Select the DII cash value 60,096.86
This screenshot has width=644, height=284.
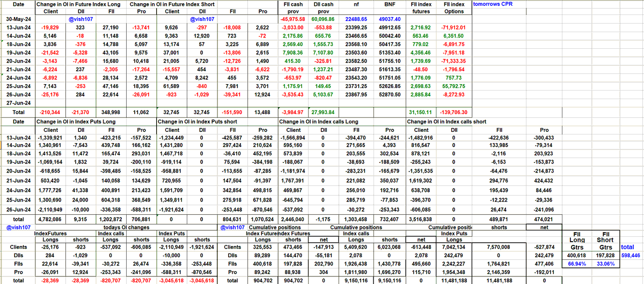(x=323, y=19)
